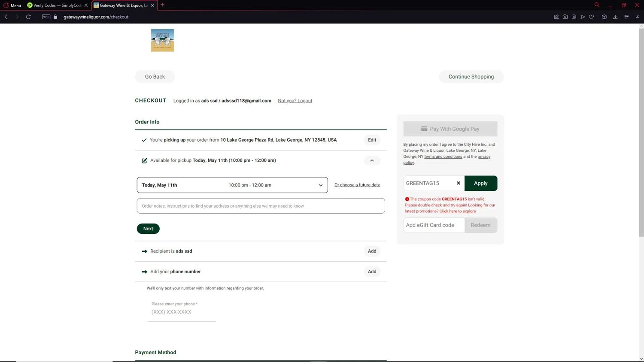Open the downloads icon
The width and height of the screenshot is (644, 362).
tap(615, 17)
